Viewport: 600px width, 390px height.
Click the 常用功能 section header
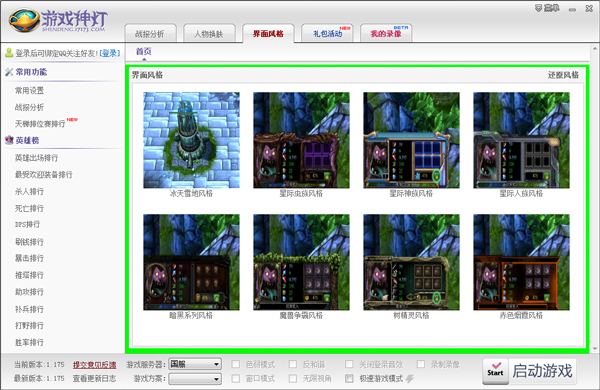pyautogui.click(x=31, y=72)
